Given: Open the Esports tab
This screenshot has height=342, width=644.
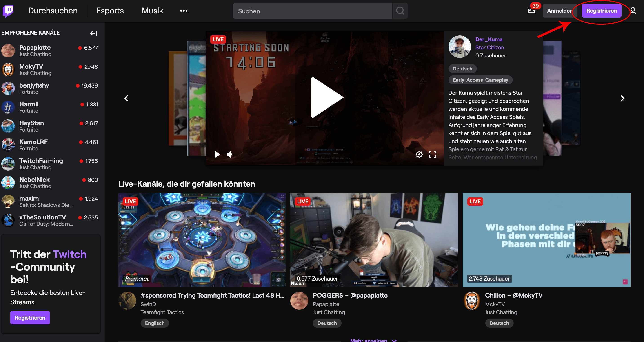Looking at the screenshot, I should coord(110,11).
